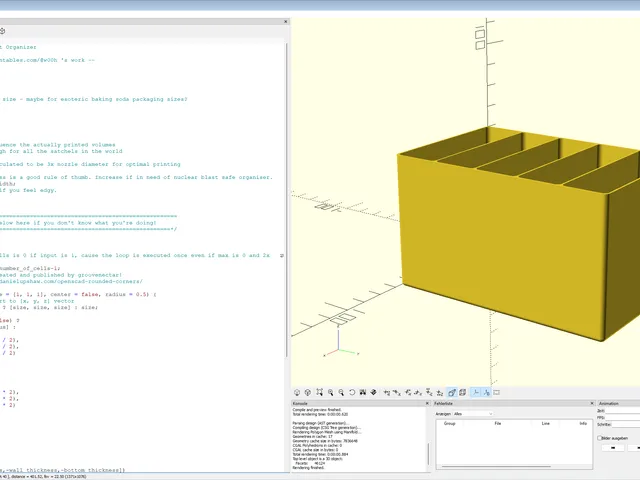Click the 'openscad-rounded-corners' URL comment line
The image size is (640, 480).
pyautogui.click(x=71, y=281)
